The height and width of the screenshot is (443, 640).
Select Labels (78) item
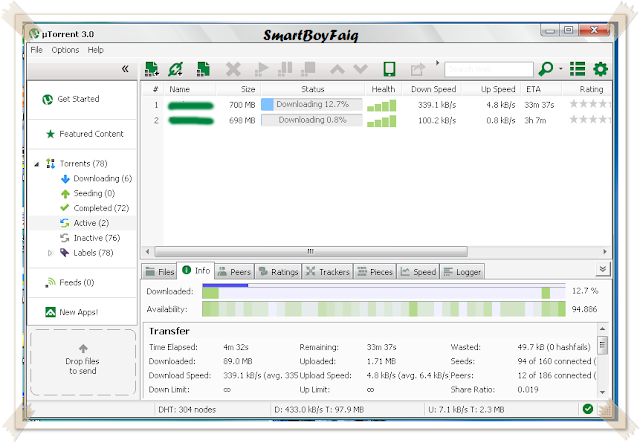(87, 253)
